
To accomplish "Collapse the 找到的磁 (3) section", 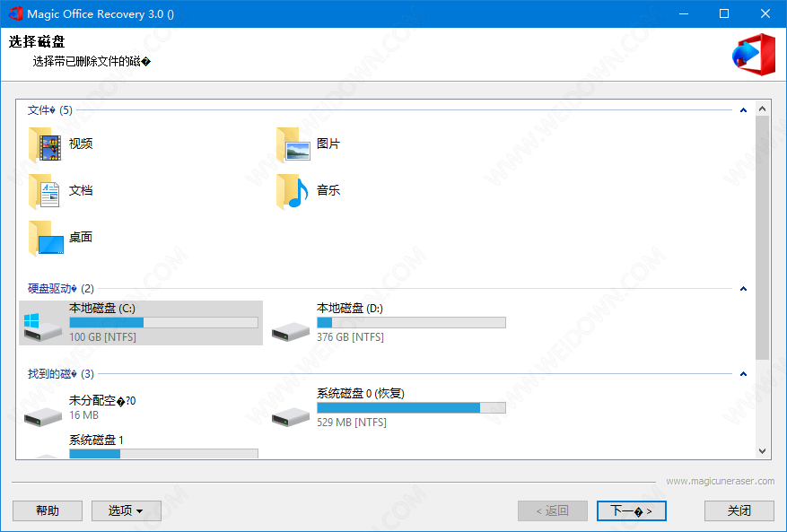I will 743,374.
